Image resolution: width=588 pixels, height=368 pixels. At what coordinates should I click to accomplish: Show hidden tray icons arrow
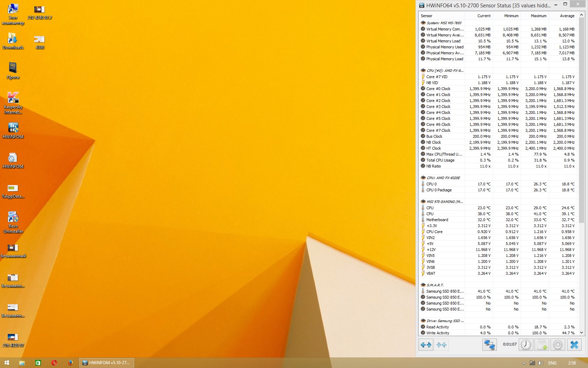point(524,363)
